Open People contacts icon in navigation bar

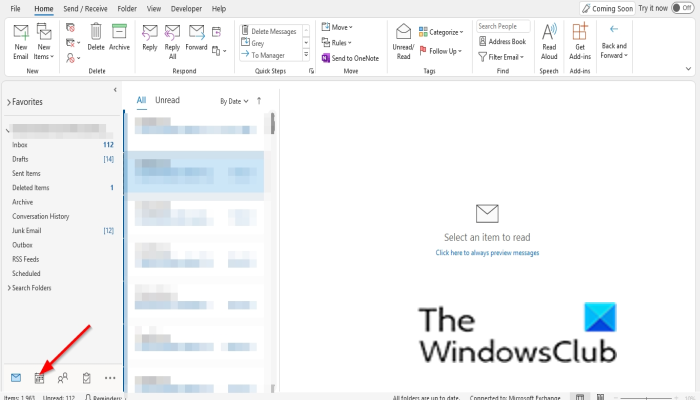click(x=63, y=378)
